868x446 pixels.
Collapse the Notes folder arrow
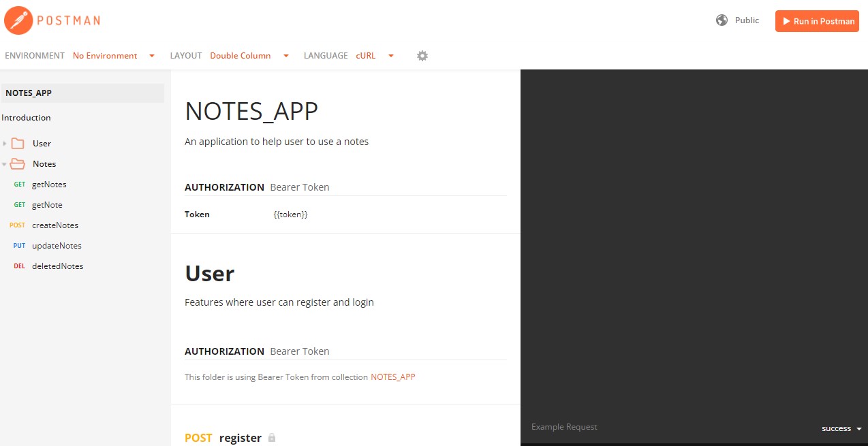[x=5, y=164]
